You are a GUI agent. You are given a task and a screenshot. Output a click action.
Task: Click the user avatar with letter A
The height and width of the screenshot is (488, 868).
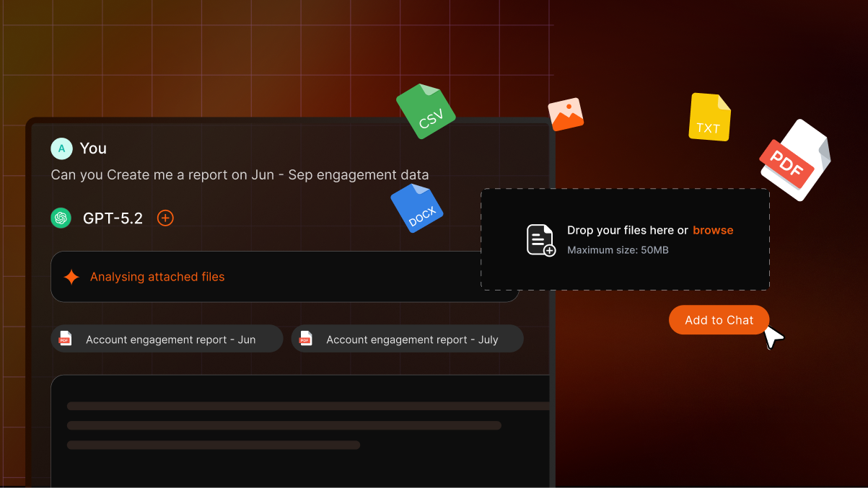coord(61,148)
